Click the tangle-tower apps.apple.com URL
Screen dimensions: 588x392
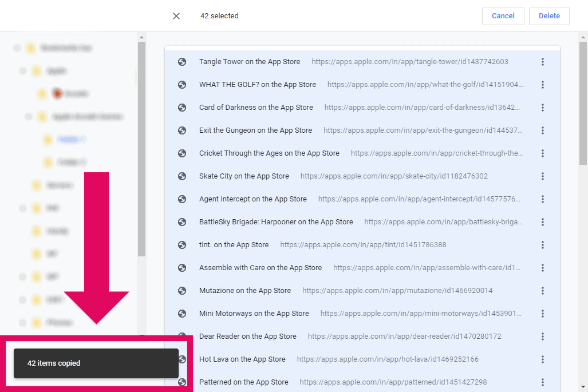pos(410,62)
